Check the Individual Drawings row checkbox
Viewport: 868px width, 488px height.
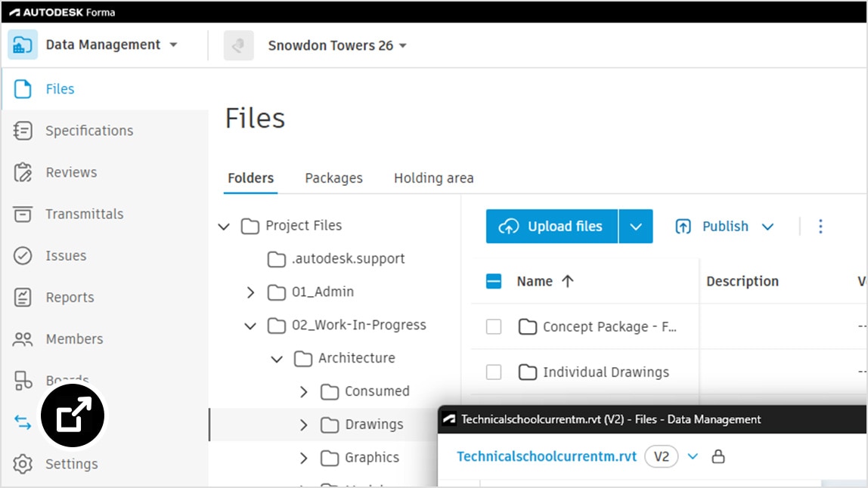click(x=494, y=372)
